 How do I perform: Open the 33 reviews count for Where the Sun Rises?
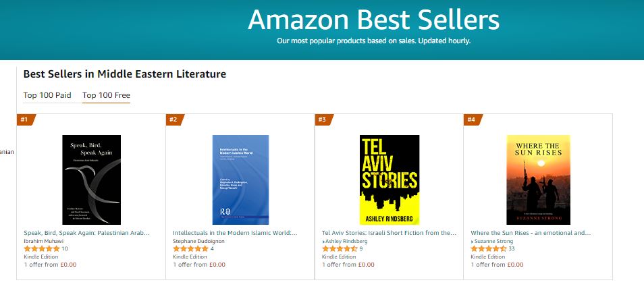pos(511,248)
